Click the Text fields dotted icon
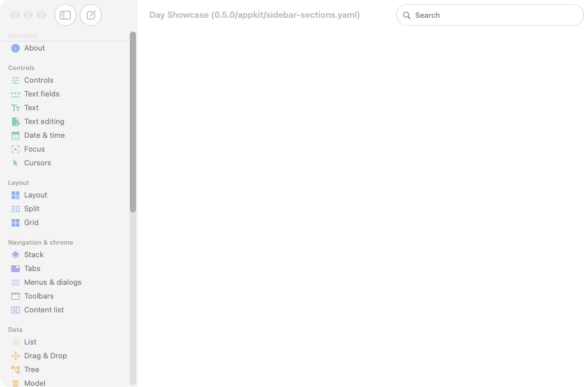Image resolution: width=588 pixels, height=387 pixels. (16, 94)
